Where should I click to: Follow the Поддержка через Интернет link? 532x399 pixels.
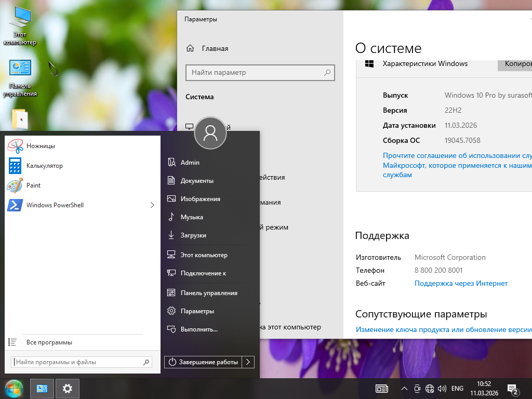click(x=461, y=284)
